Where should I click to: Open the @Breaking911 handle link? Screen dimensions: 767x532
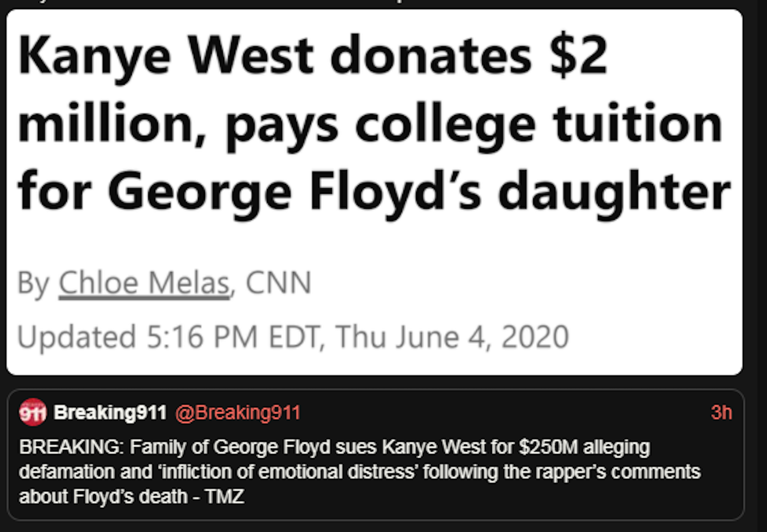[x=238, y=413]
